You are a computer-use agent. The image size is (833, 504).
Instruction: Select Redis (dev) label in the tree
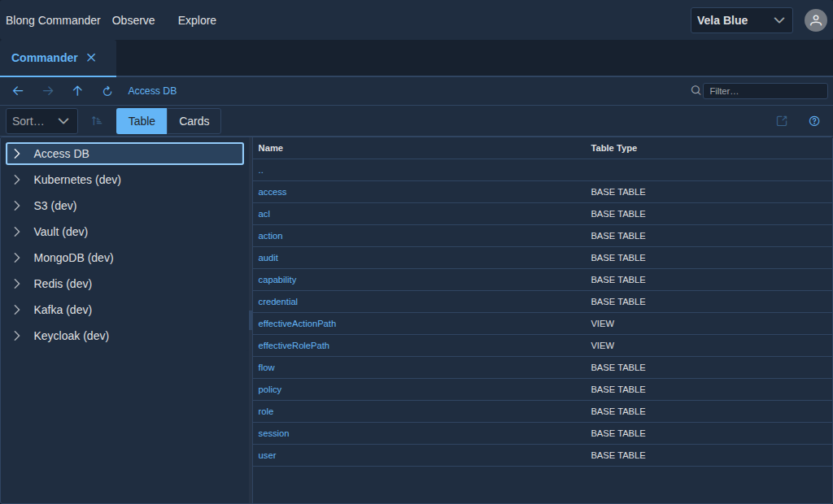(63, 284)
